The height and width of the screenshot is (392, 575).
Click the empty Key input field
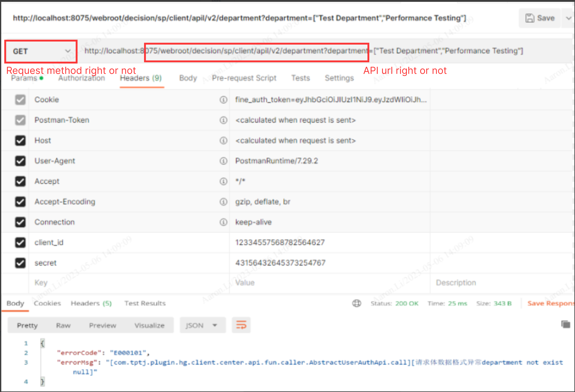click(x=129, y=283)
